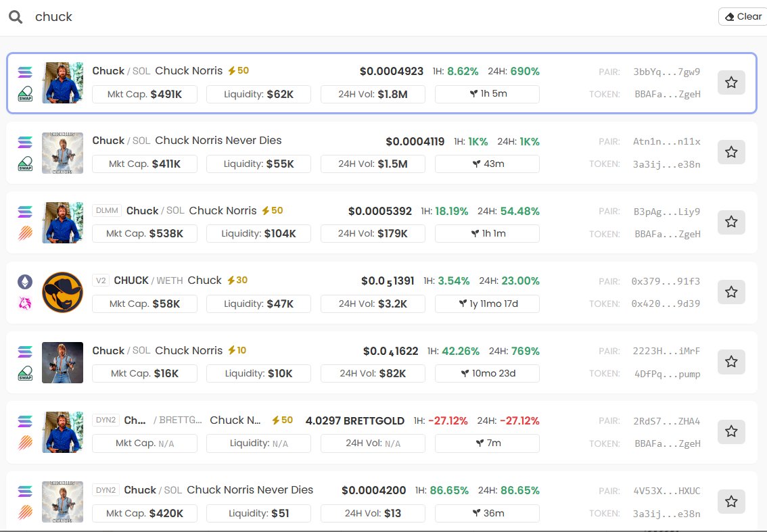Image resolution: width=767 pixels, height=532 pixels.
Task: Star the 4V53X...HXUC pair
Action: (x=731, y=501)
